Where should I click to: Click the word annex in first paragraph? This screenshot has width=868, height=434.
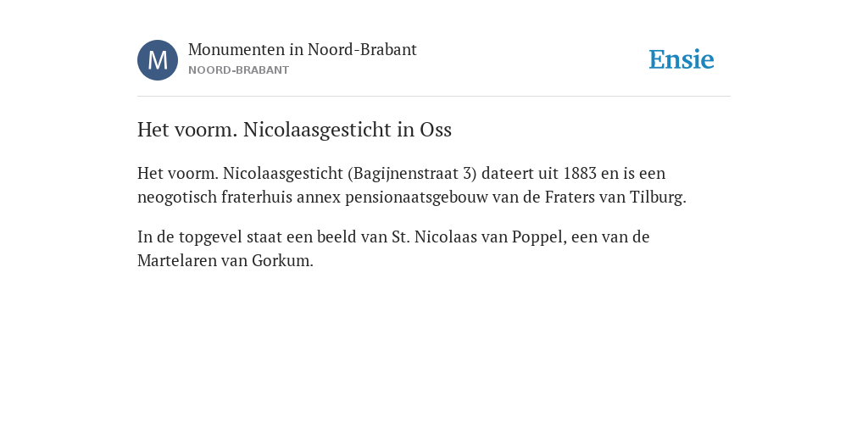click(x=319, y=198)
